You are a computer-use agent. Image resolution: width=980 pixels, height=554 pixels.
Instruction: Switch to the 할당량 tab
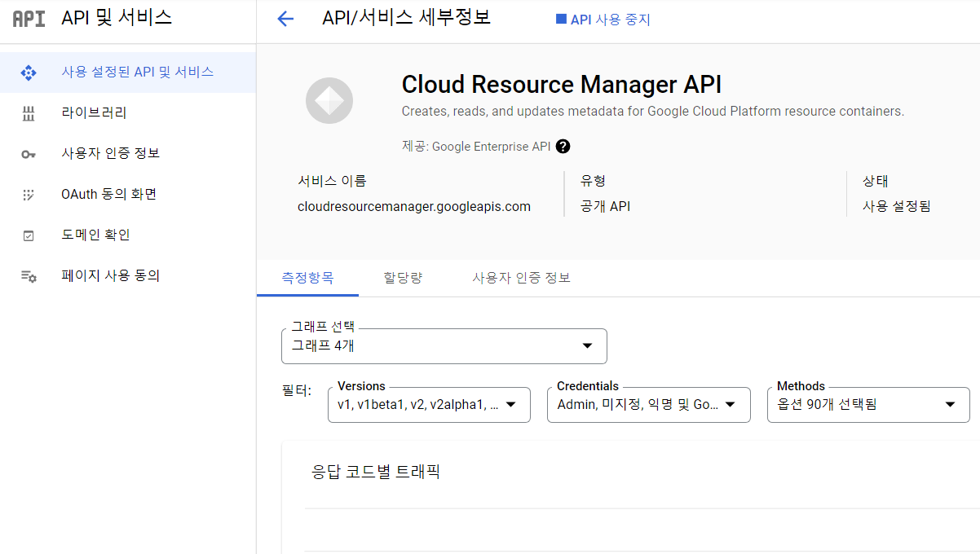pyautogui.click(x=403, y=278)
